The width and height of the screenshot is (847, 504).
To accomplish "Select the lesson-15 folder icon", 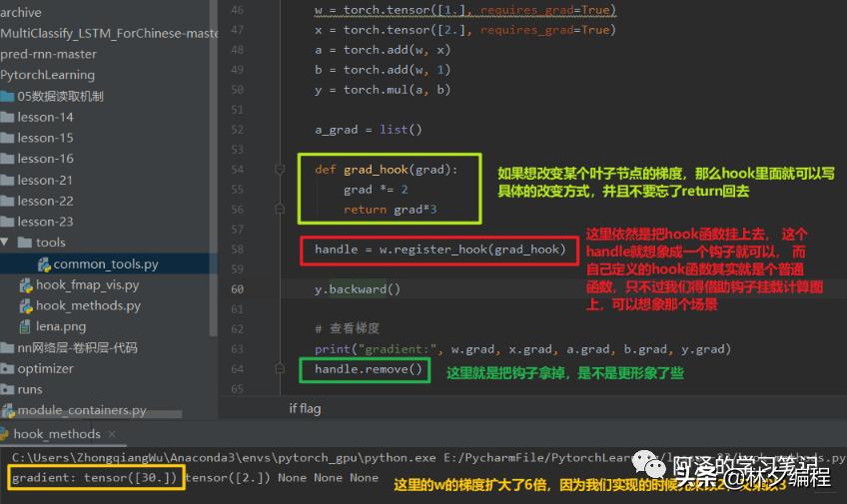I will 8,138.
